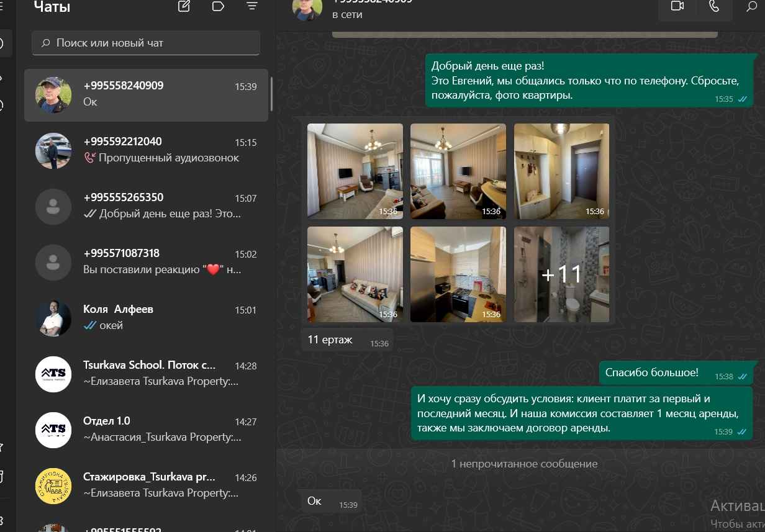Start a video call with this contact
765x532 pixels.
(677, 6)
